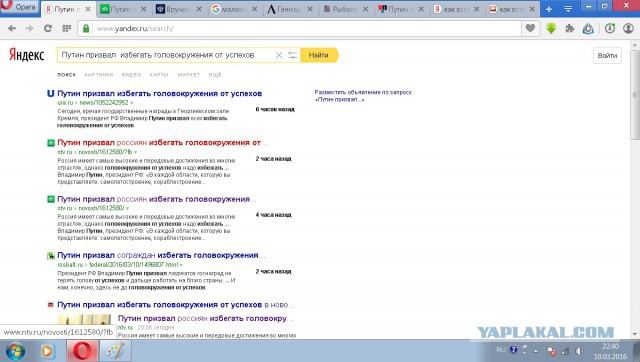Open Opera in the taskbar
Screen dimensions: 640x362
point(82,351)
